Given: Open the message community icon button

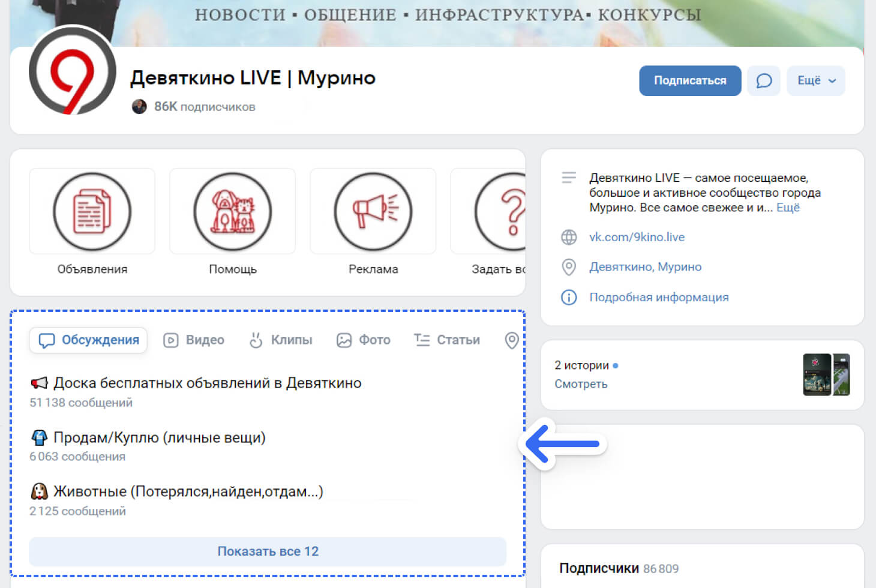Looking at the screenshot, I should [x=763, y=80].
